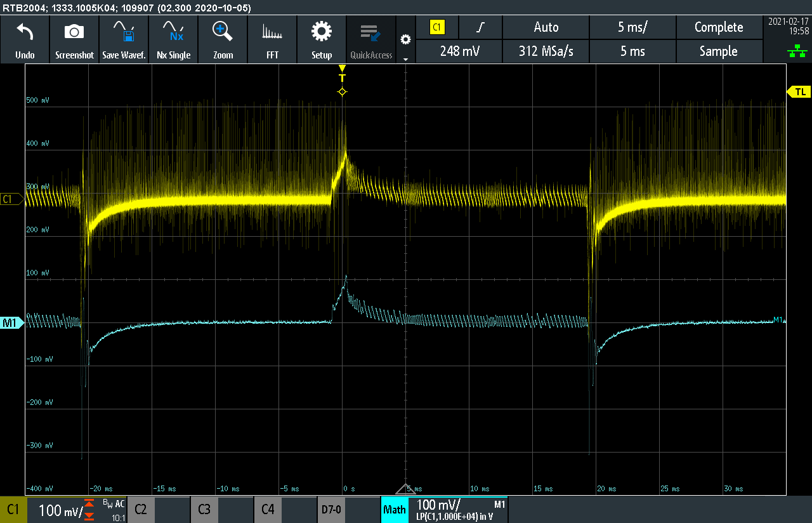
Task: Change the Sample acquisition mode
Action: tap(719, 51)
